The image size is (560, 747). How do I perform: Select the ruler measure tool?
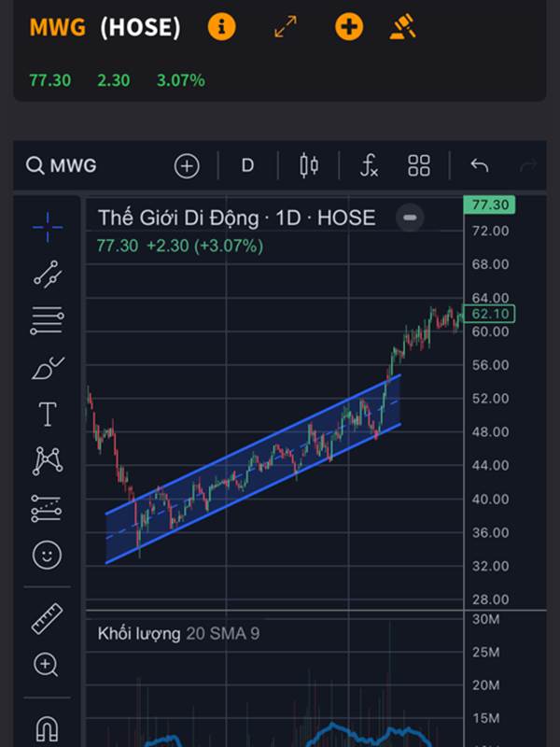(47, 618)
